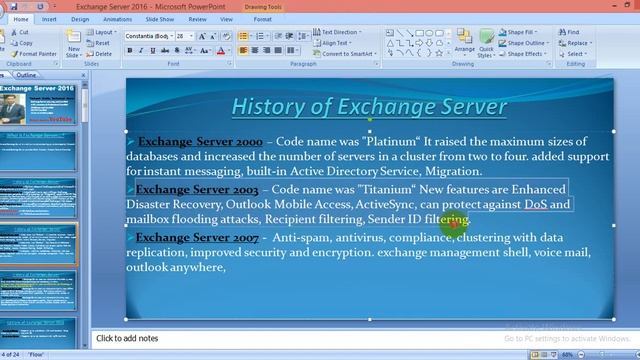
Task: Pick the oval shape in the gallery
Action: coord(429,33)
